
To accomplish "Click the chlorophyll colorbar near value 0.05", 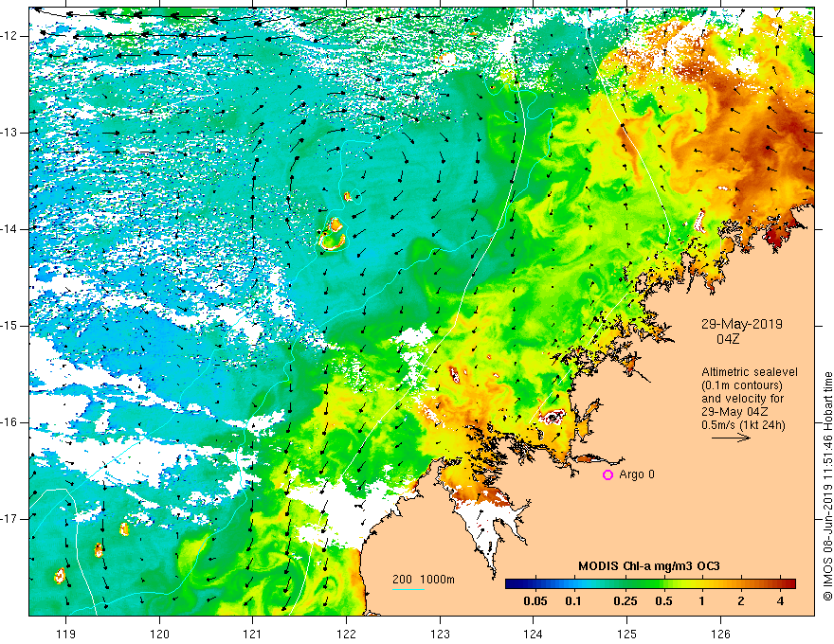I will (535, 584).
